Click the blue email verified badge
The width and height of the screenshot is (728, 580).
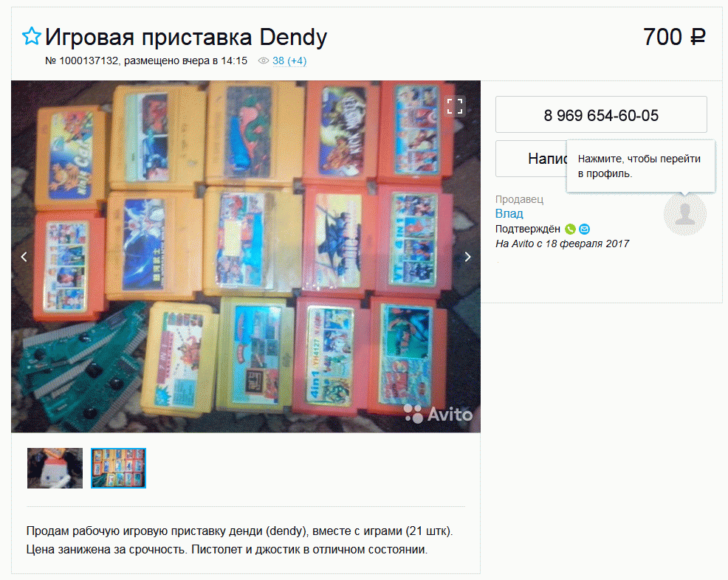point(585,229)
